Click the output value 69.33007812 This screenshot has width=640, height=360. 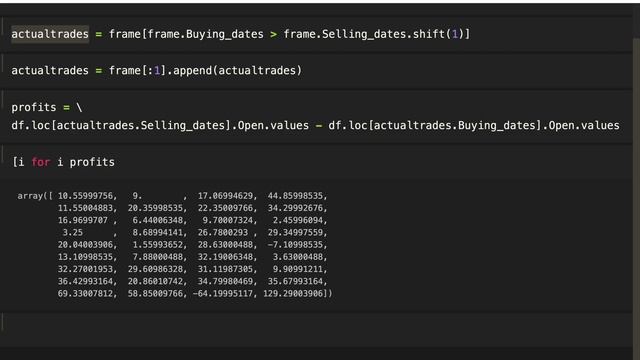coord(85,293)
